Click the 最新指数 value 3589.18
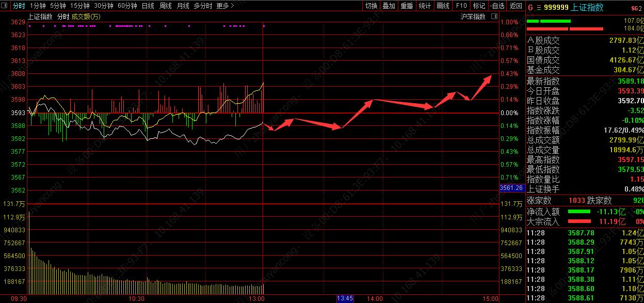 [x=631, y=82]
